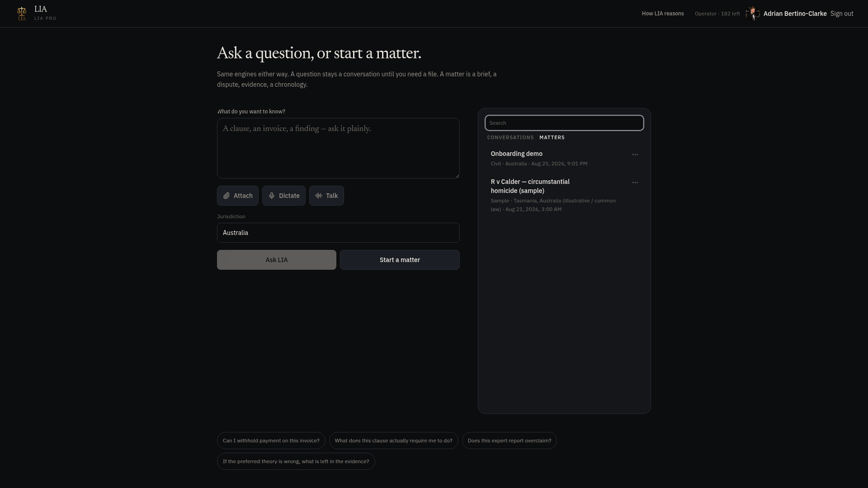Start dictation with the Dictate microphone

[284, 196]
